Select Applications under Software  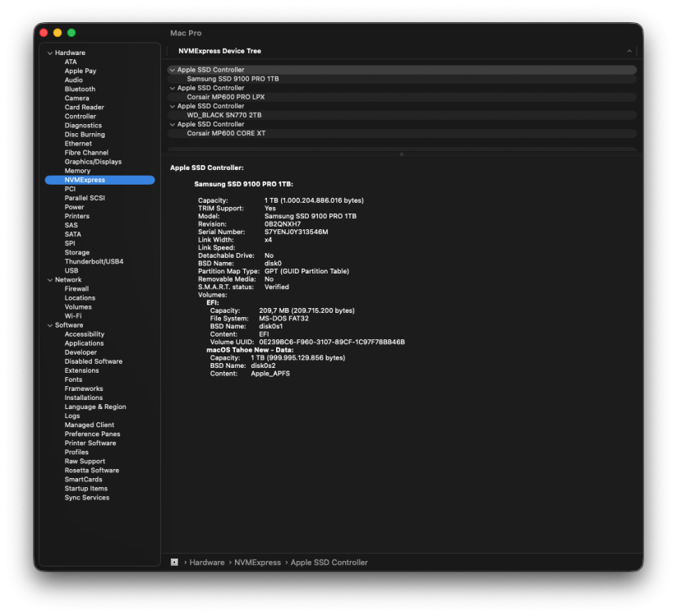(84, 343)
